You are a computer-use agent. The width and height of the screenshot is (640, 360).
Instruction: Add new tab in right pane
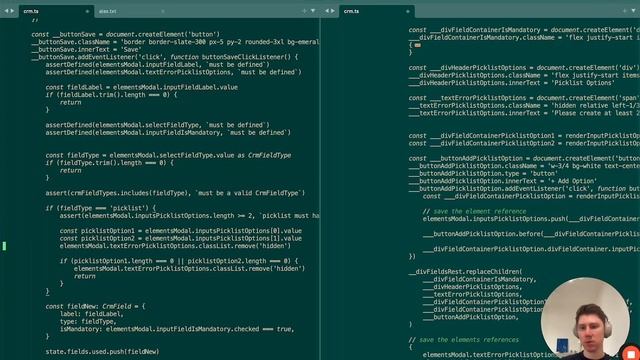pos(624,11)
